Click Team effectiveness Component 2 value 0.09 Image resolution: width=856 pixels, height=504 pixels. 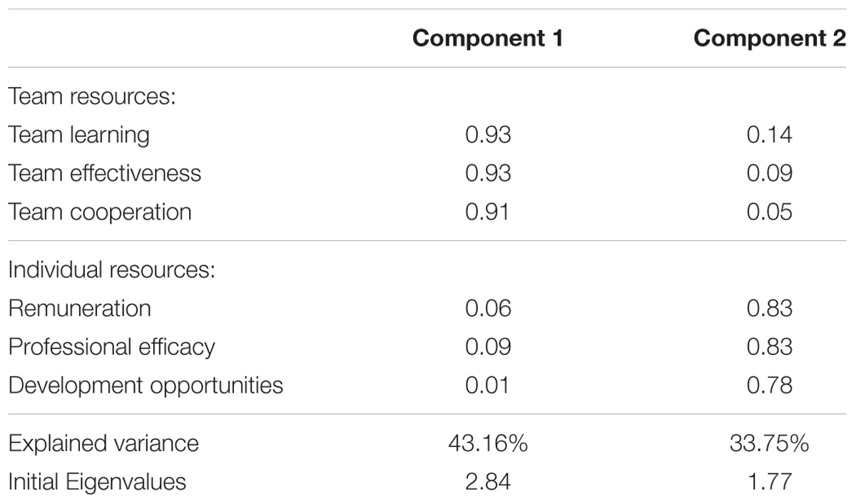770,173
